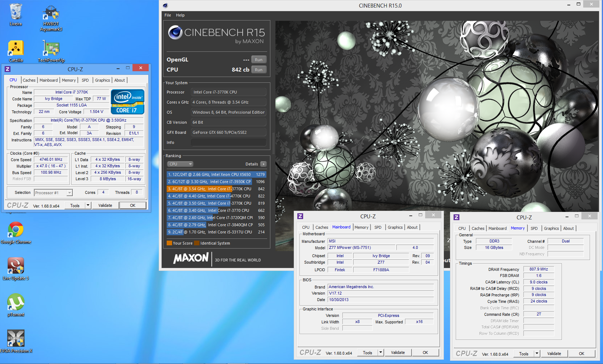Select ranking row Intel Core i7-3930K
Viewport: 603px width, 364px height.
click(216, 182)
